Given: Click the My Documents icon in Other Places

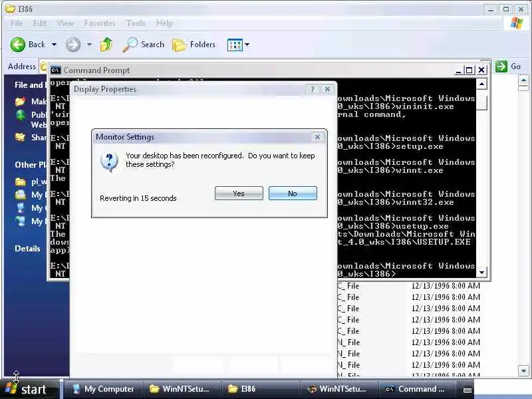Looking at the screenshot, I should (21, 195).
